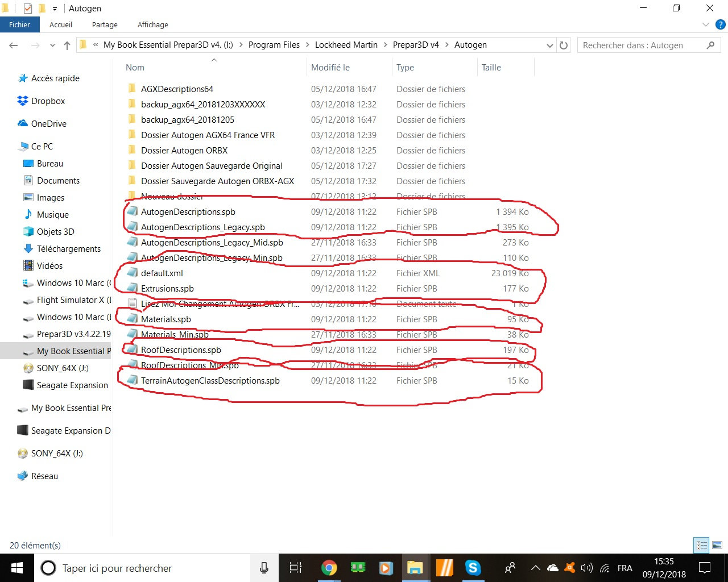Sort files by the Nom column
728x582 pixels.
point(135,68)
